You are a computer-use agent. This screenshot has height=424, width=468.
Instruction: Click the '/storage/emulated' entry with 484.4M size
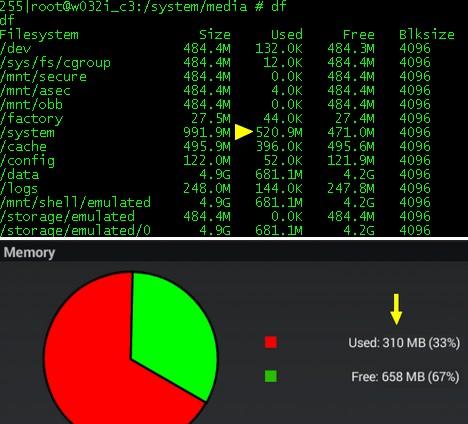click(67, 217)
